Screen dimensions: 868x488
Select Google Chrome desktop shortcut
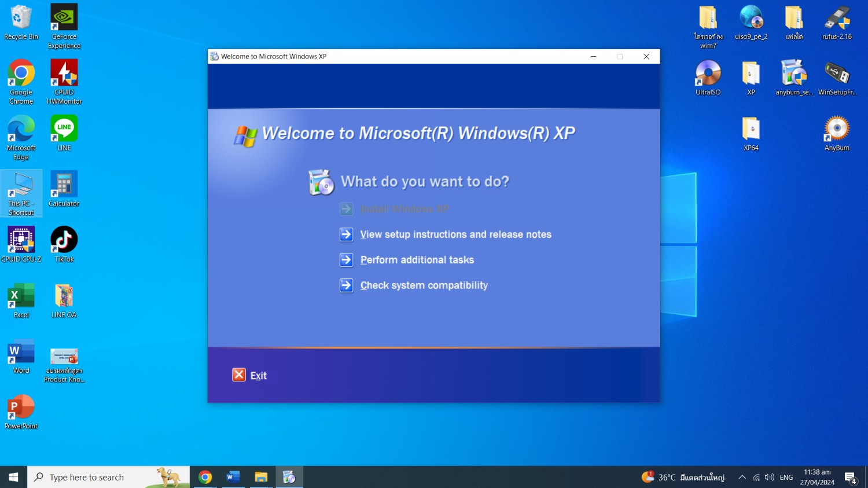(21, 82)
